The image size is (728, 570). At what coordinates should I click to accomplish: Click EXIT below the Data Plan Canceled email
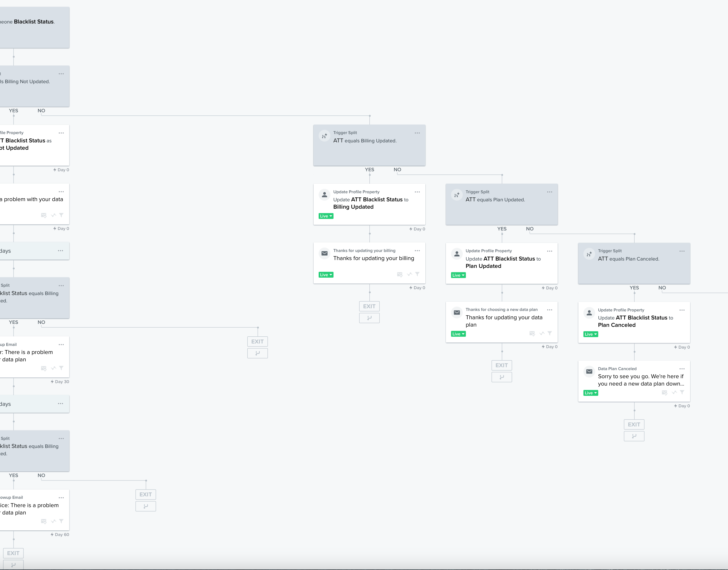tap(634, 424)
